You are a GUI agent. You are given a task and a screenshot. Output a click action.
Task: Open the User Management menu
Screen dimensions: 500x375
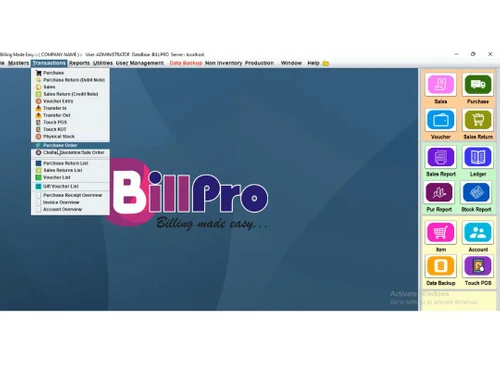pos(140,63)
